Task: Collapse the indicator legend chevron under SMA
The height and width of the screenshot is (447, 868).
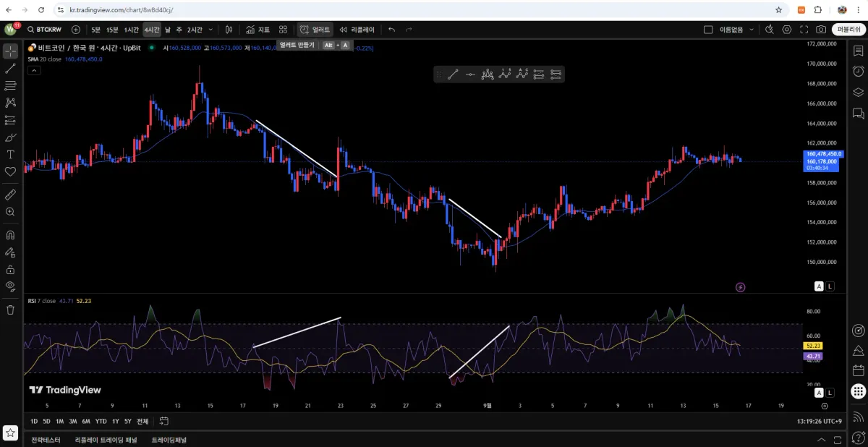Action: (x=33, y=70)
